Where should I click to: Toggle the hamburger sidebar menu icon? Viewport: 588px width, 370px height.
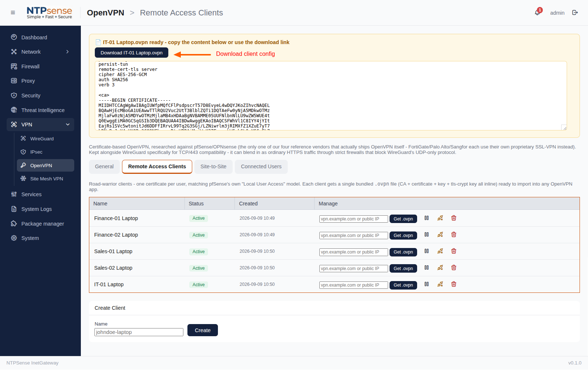click(13, 12)
